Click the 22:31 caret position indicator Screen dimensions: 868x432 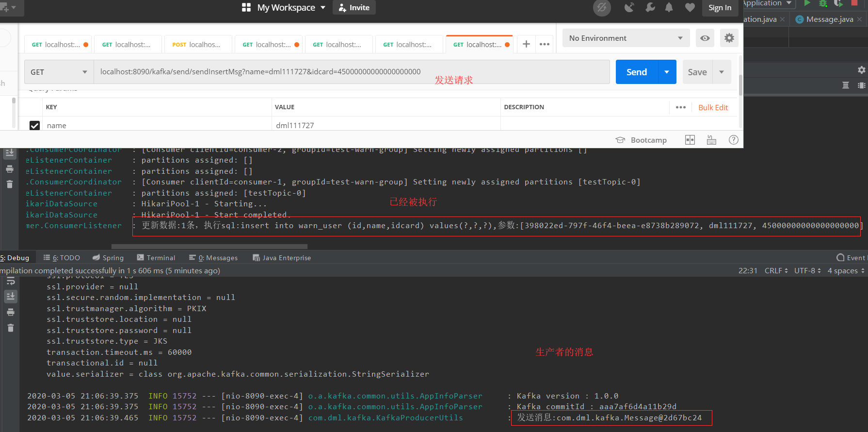(748, 271)
